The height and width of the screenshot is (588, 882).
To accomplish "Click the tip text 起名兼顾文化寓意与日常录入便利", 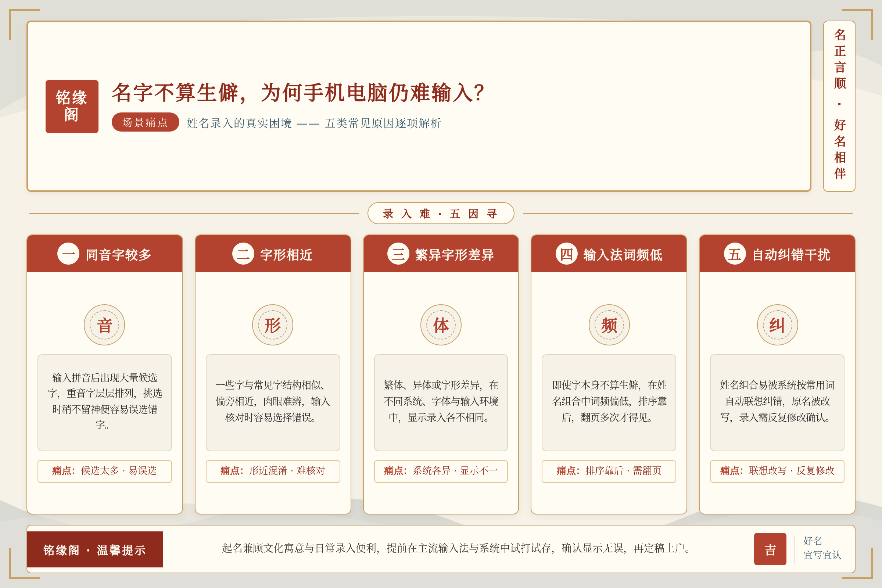I will point(458,548).
